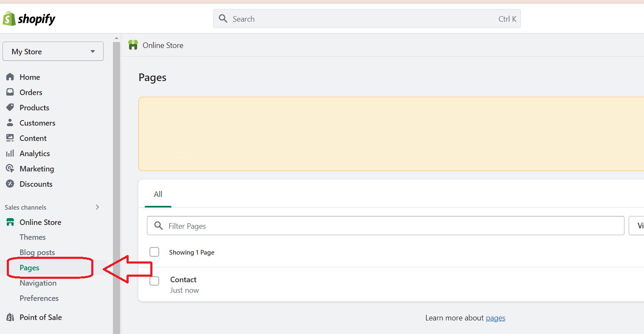Open Analytics in the sidebar
Image resolution: width=644 pixels, height=334 pixels.
pos(35,153)
